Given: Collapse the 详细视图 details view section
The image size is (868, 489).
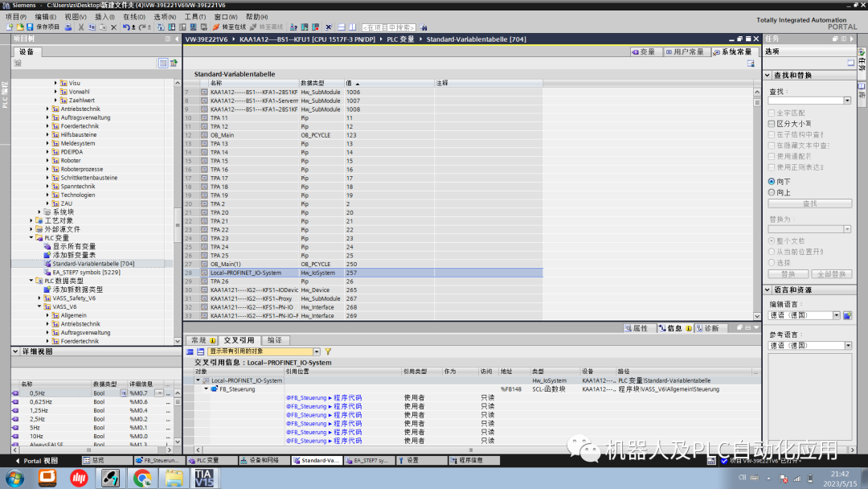Looking at the screenshot, I should click(15, 351).
